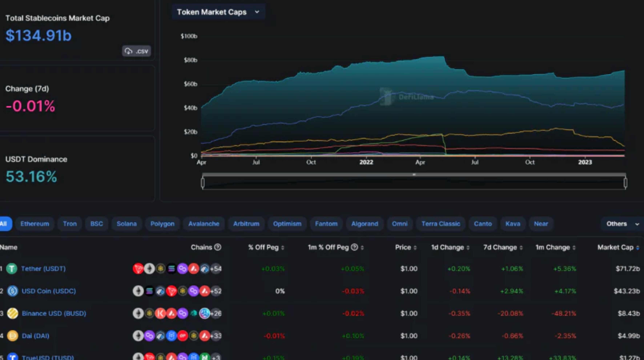Open the Binance USD (BUSD) link
The height and width of the screenshot is (360, 644).
point(54,314)
